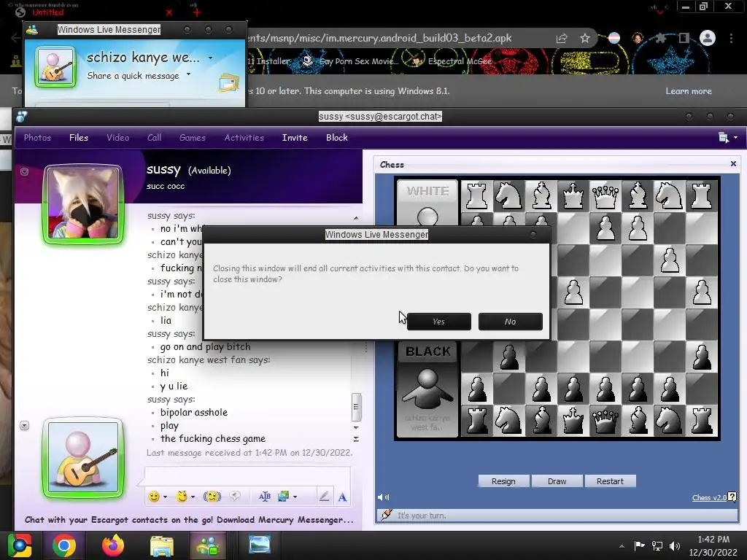Open the browser extensions puzzle icon
Viewport: 747px width, 560px height.
click(x=660, y=38)
